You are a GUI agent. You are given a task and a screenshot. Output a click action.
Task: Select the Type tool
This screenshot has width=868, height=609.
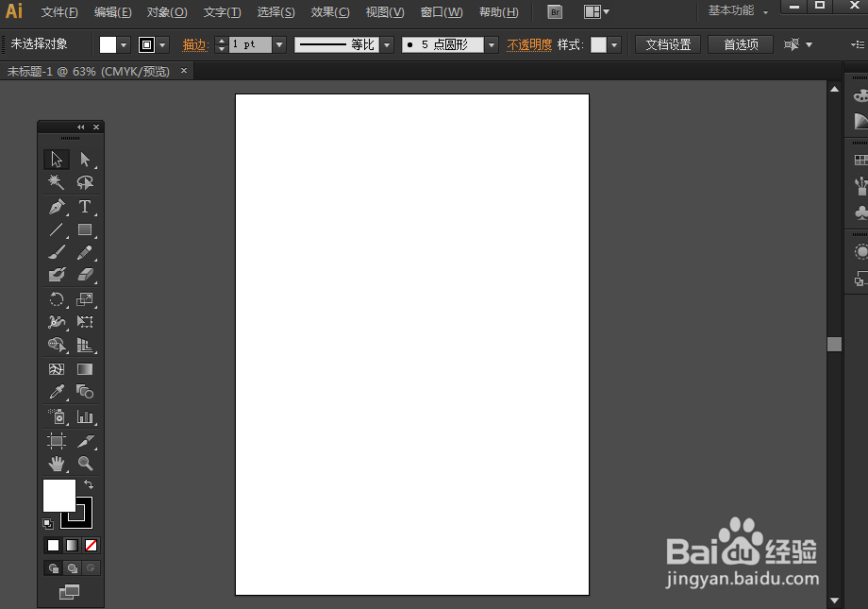[85, 207]
